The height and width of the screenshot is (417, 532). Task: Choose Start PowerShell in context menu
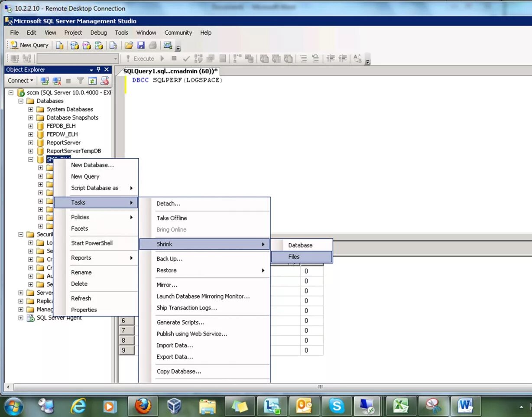coord(96,243)
